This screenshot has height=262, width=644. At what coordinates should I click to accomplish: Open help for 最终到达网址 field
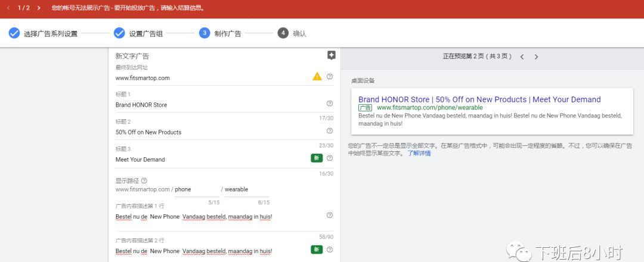coord(329,76)
